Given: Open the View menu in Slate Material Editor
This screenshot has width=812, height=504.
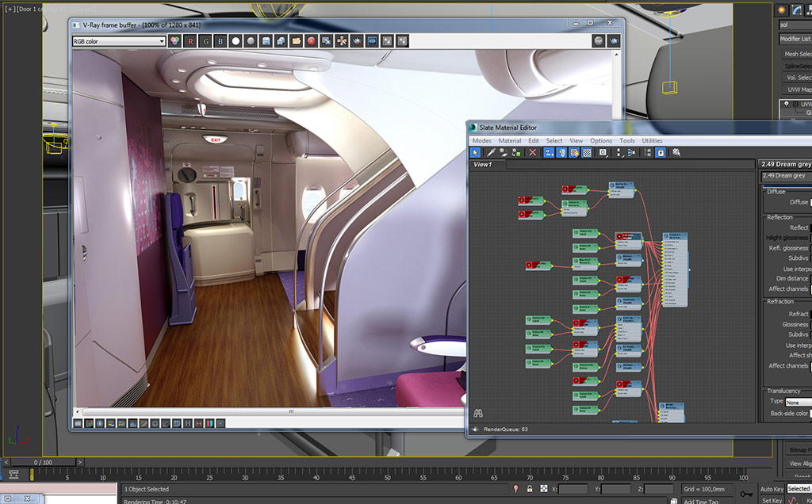Looking at the screenshot, I should click(576, 141).
